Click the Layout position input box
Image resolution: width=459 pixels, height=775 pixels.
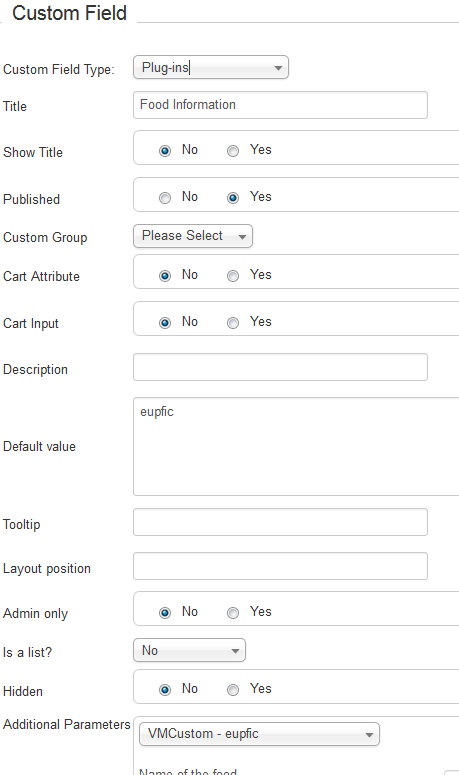coord(280,566)
